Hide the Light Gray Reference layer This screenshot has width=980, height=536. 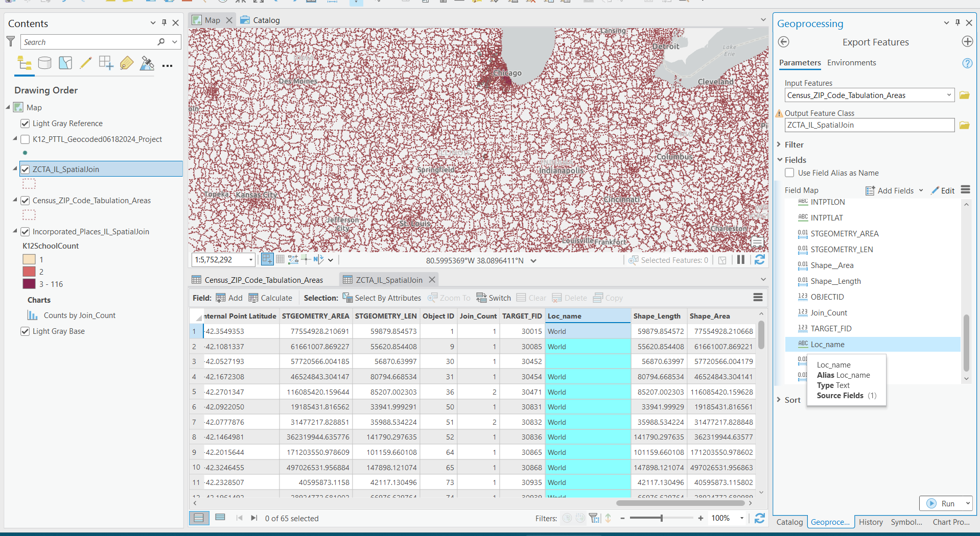tap(25, 124)
